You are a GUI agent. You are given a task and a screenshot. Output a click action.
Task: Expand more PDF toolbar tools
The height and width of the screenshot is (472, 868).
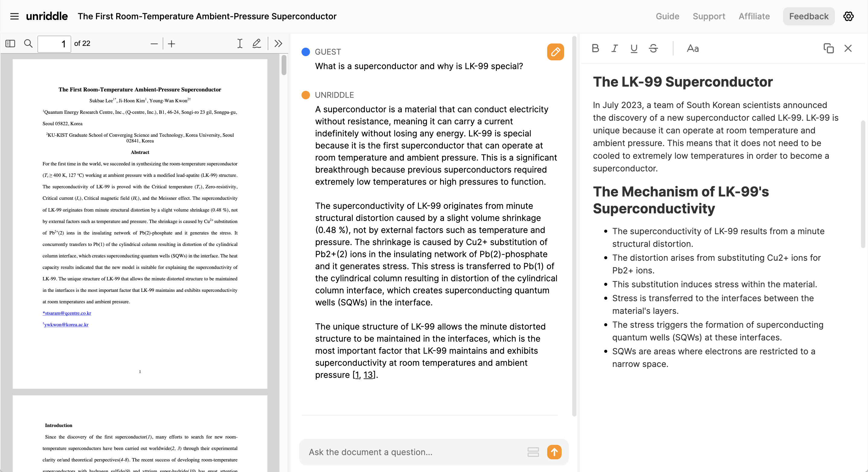278,43
